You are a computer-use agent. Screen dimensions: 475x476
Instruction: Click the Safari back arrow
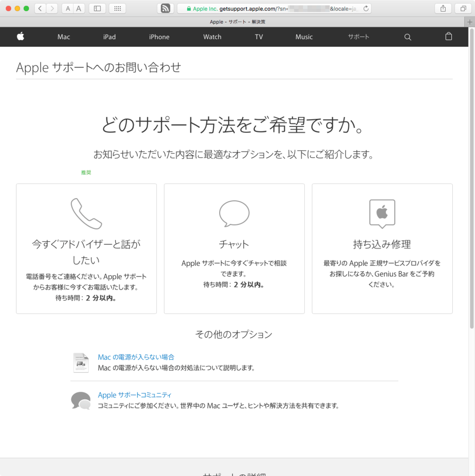(40, 8)
